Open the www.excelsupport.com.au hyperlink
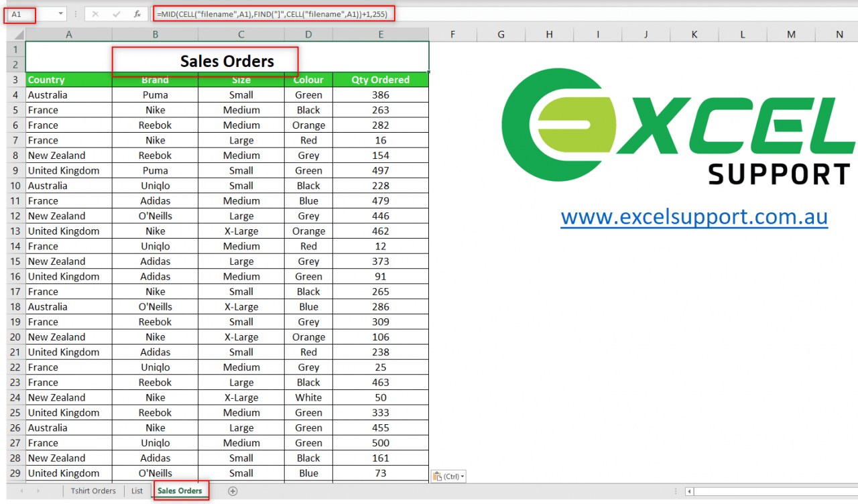The image size is (858, 504). click(x=694, y=216)
